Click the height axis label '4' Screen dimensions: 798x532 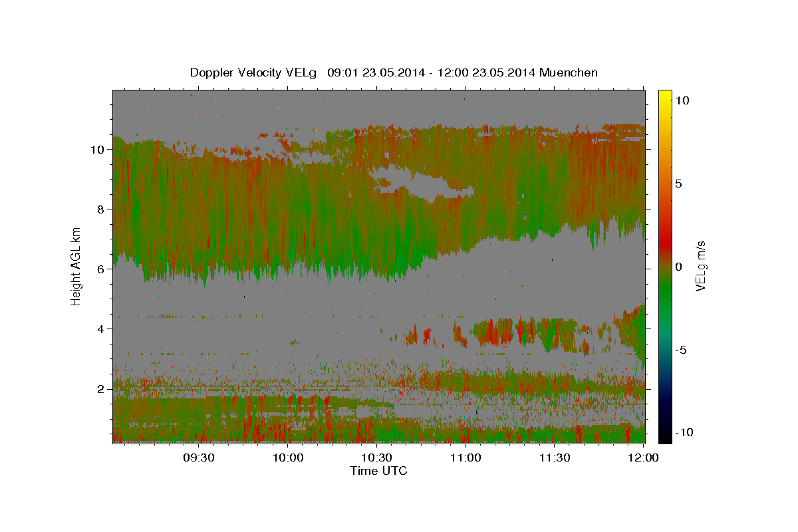coord(101,329)
